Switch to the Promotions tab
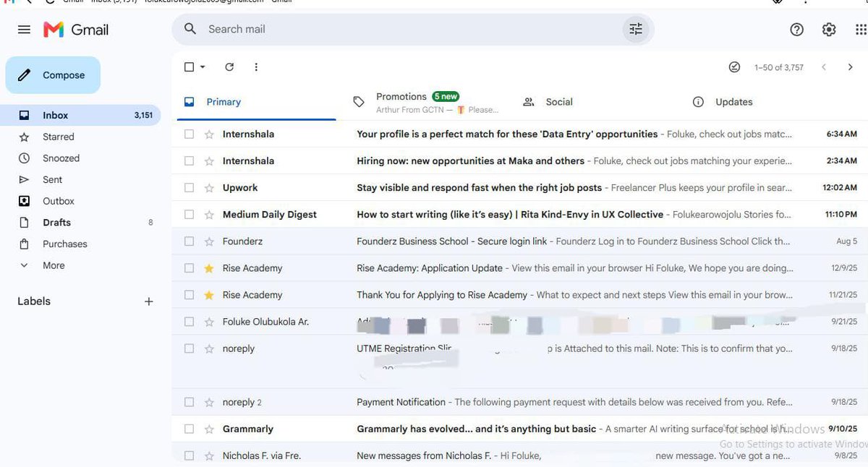 tap(425, 102)
